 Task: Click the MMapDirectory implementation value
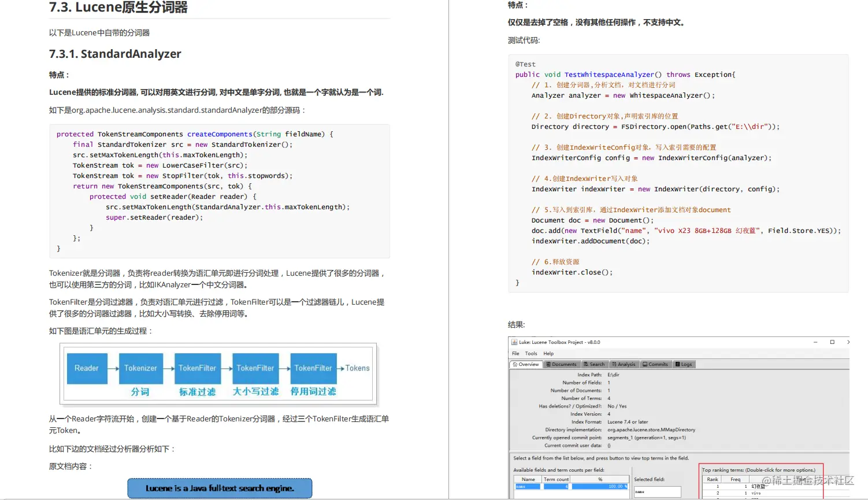click(x=651, y=429)
